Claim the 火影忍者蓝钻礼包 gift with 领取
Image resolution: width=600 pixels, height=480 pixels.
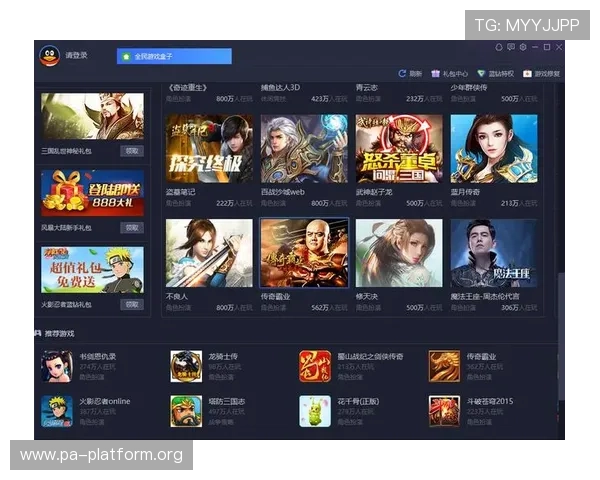132,304
